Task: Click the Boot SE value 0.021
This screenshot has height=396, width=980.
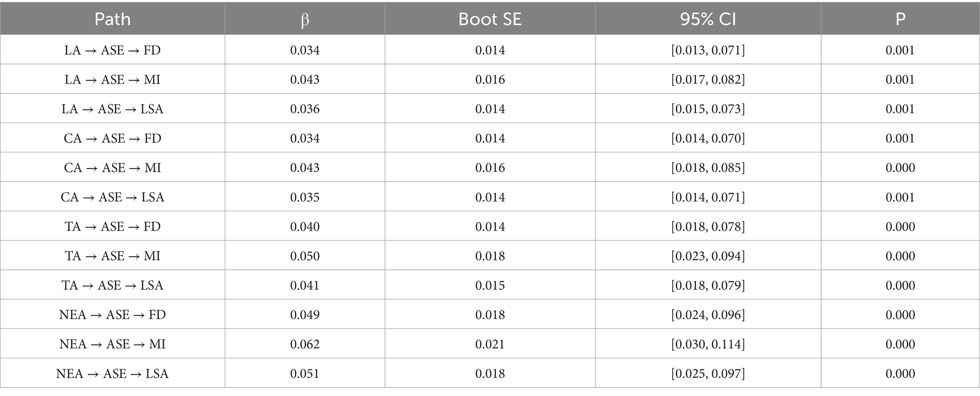Action: pyautogui.click(x=490, y=344)
